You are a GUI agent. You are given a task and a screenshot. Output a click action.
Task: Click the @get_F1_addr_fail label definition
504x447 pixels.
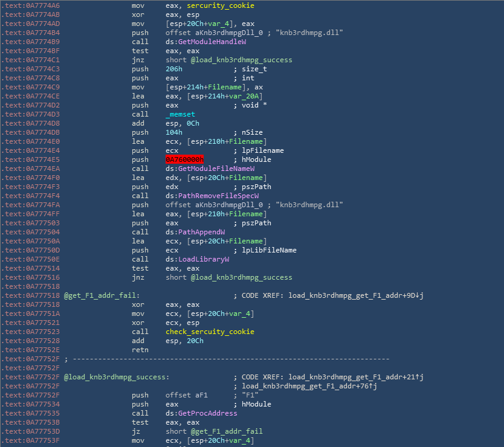102,295
